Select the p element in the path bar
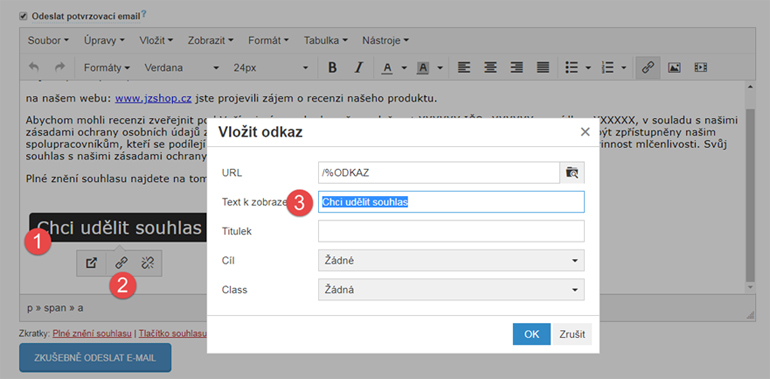Viewport: 770px width, 379px height. (x=29, y=308)
